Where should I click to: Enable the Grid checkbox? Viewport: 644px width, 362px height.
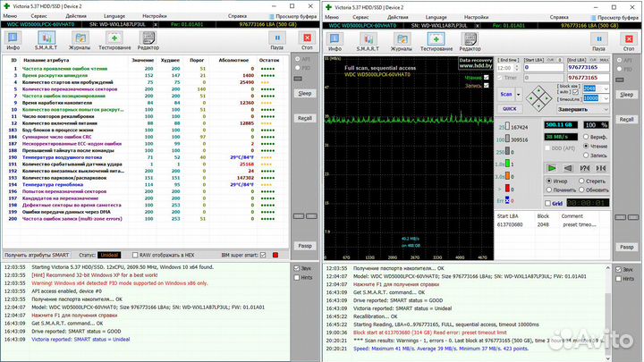tap(546, 203)
